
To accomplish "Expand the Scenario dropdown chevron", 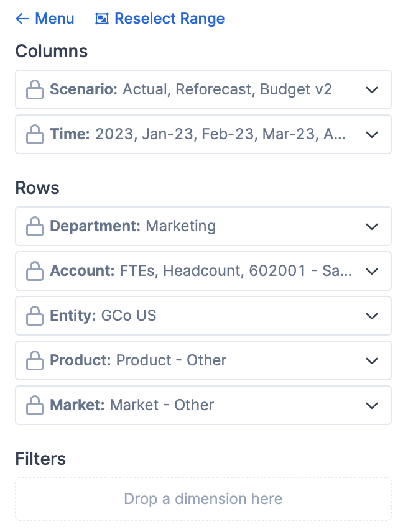I will pos(372,89).
